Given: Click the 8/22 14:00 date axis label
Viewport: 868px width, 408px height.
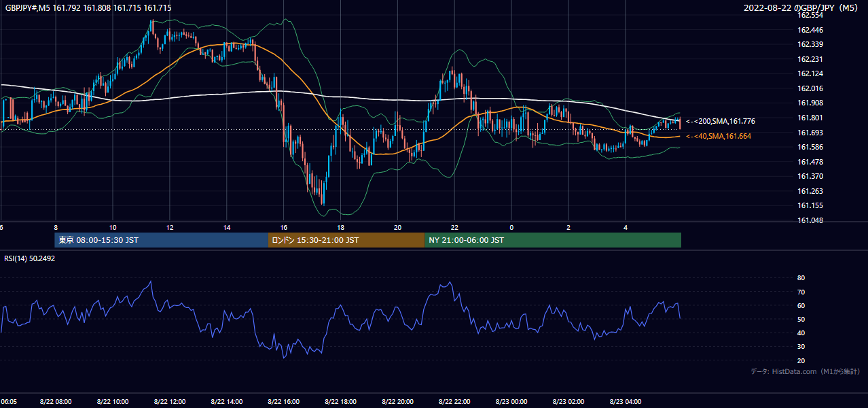Looking at the screenshot, I should point(227,402).
